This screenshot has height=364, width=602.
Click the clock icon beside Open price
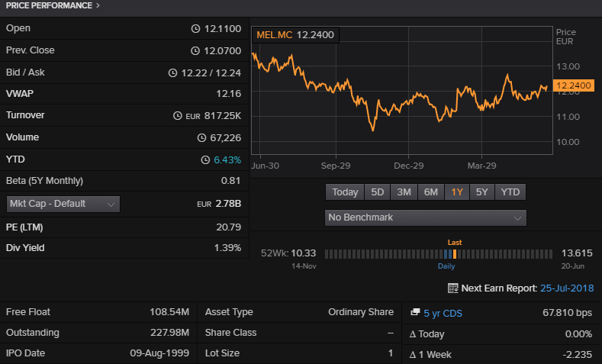tap(195, 29)
